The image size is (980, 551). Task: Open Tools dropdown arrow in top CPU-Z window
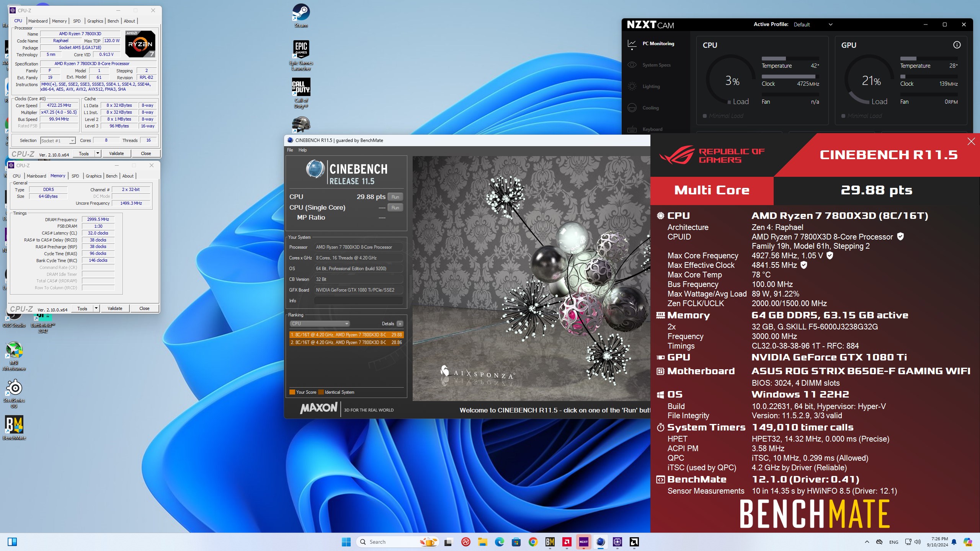(98, 153)
